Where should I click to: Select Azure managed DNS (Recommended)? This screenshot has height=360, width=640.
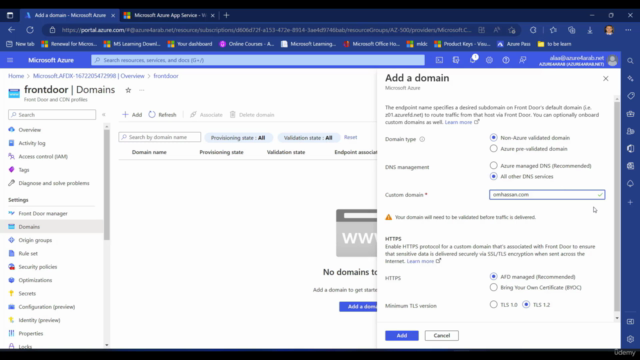[x=493, y=165]
